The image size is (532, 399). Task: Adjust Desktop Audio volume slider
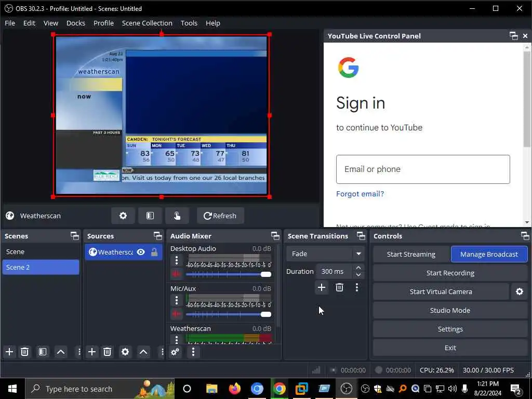pos(229,274)
